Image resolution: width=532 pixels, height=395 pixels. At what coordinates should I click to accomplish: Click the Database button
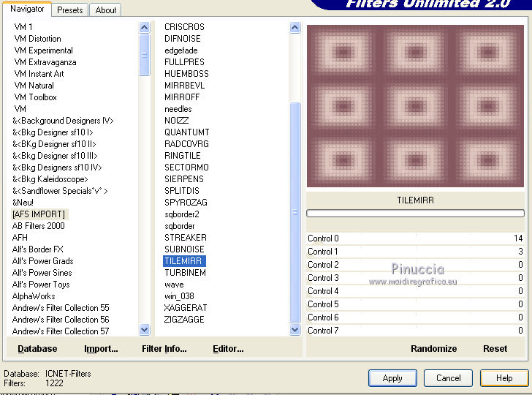click(x=37, y=349)
